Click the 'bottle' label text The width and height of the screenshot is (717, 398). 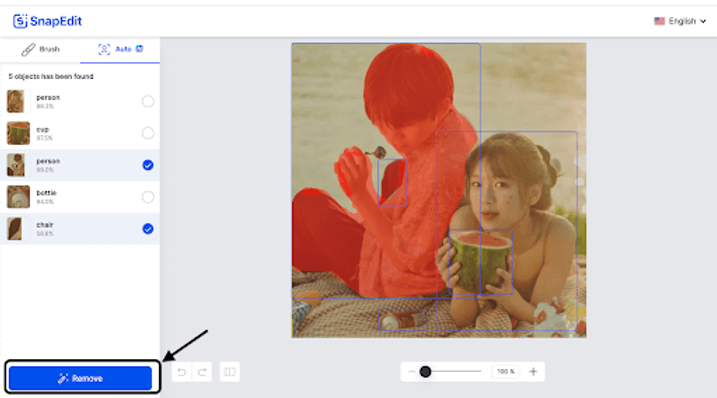46,193
